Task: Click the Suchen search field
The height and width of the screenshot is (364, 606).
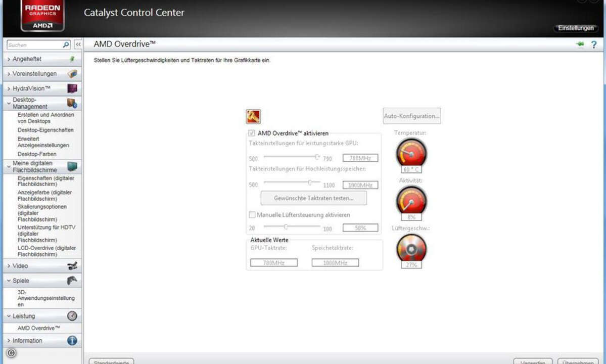Action: (33, 45)
